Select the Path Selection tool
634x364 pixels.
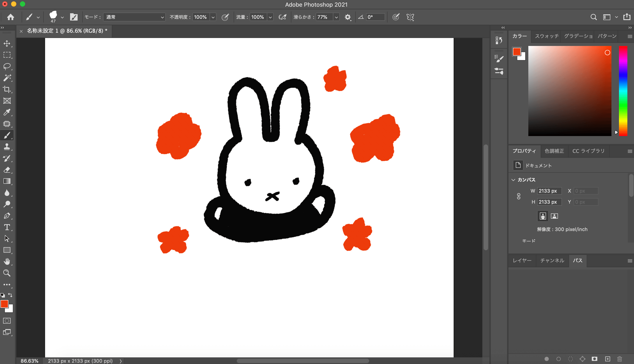7,239
